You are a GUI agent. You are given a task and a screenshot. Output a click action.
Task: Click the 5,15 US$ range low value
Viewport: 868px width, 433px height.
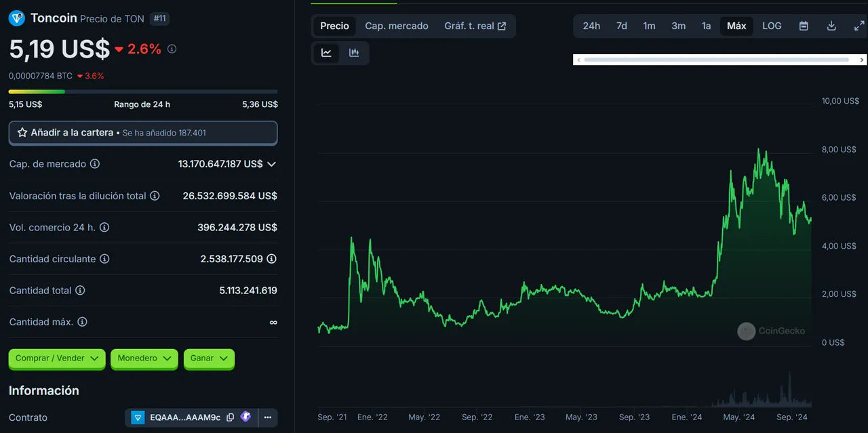click(x=26, y=104)
